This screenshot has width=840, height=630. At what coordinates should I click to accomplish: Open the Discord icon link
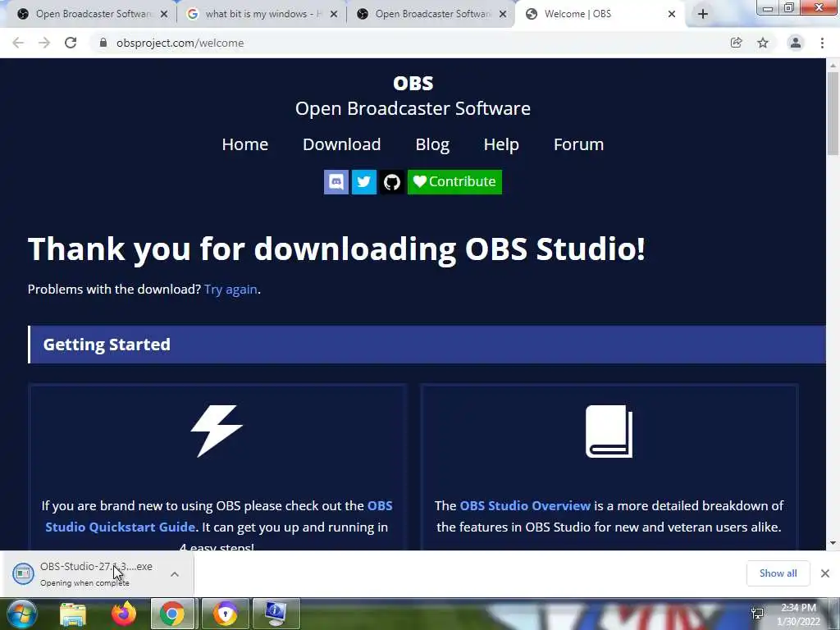coord(336,182)
